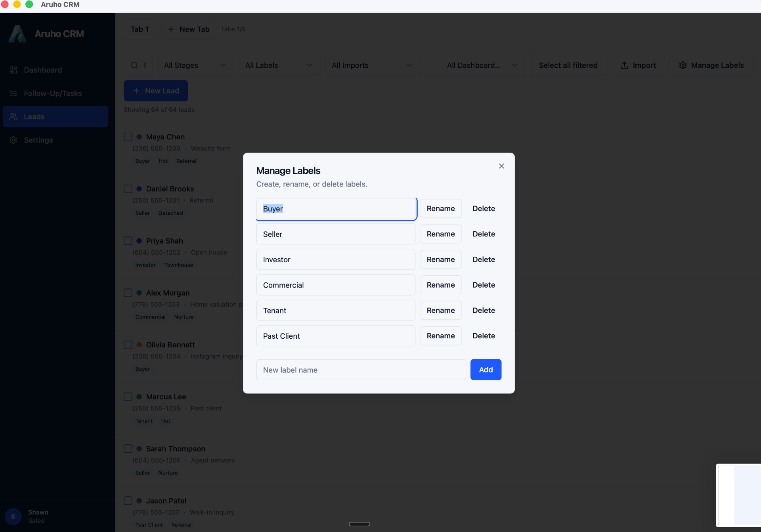
Task: Check Marcus Lee's lead checkbox
Action: coord(128,397)
